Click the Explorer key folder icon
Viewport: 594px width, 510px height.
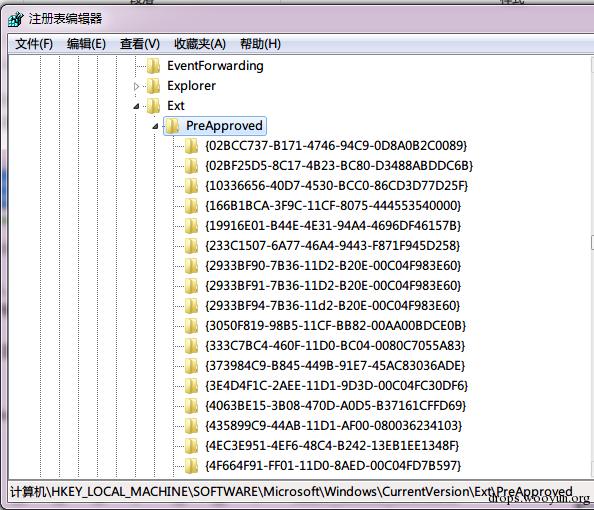point(153,86)
